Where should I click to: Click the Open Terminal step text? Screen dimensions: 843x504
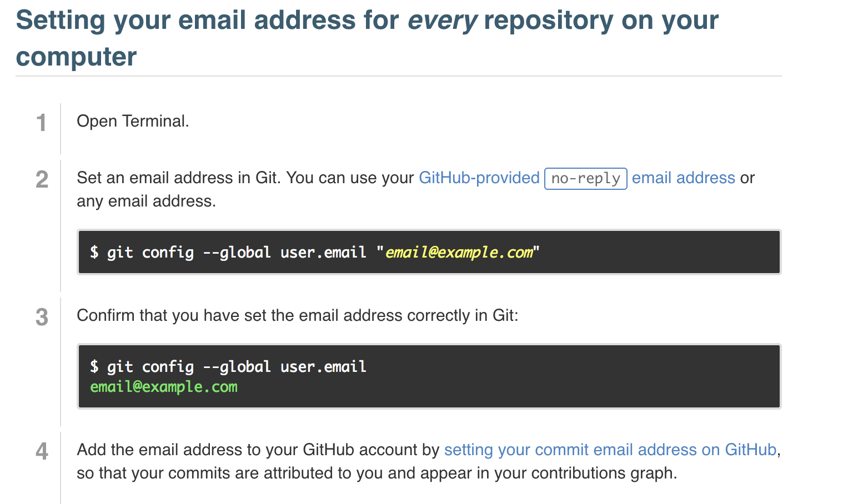coord(133,121)
